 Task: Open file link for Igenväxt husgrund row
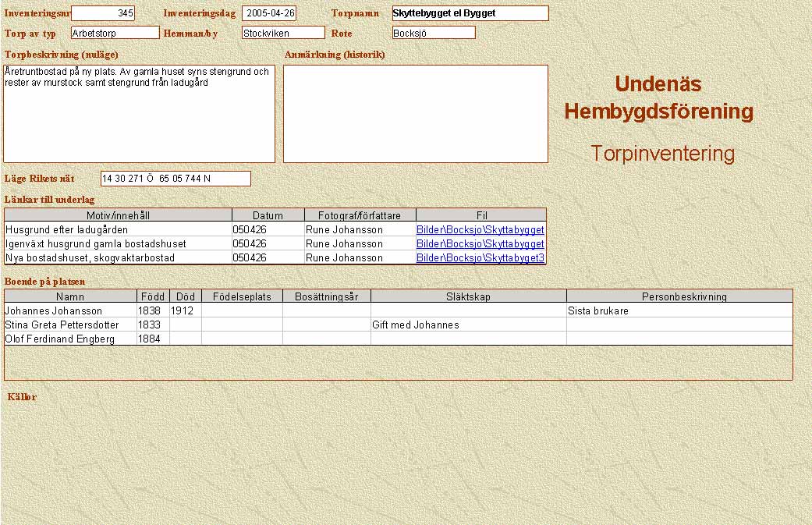pyautogui.click(x=480, y=244)
